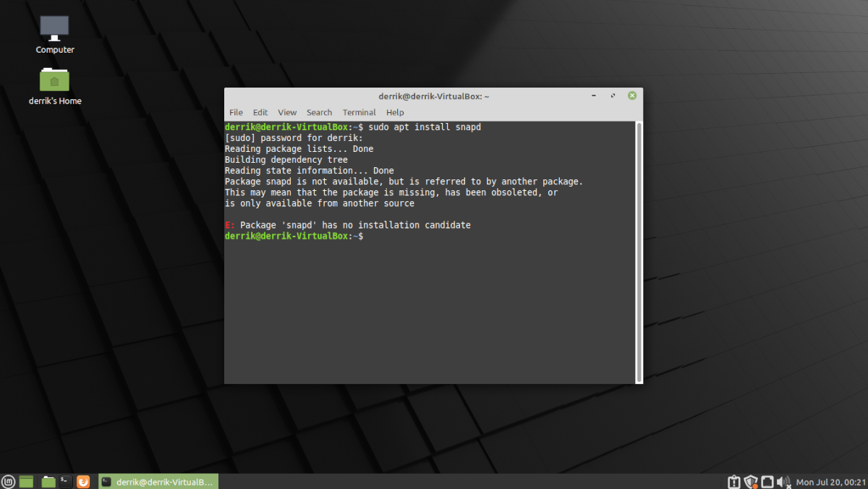Image resolution: width=868 pixels, height=489 pixels.
Task: Open the terminal View menu
Action: (287, 112)
